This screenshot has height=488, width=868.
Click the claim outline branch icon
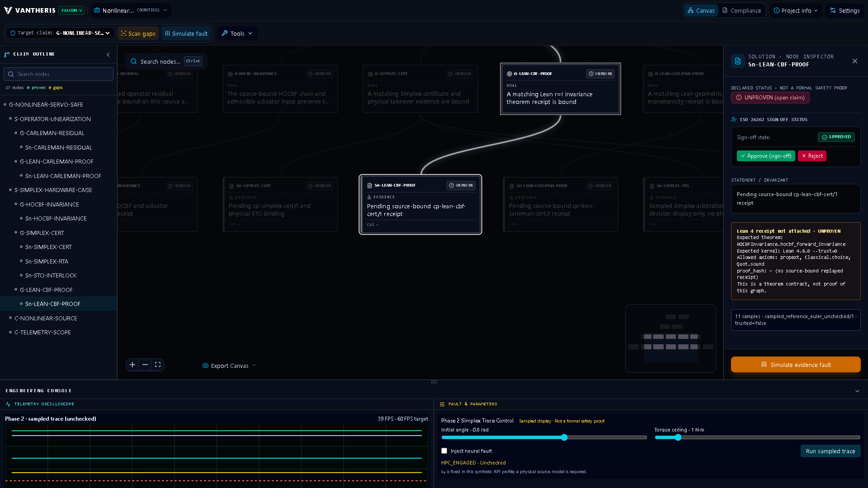(x=7, y=54)
